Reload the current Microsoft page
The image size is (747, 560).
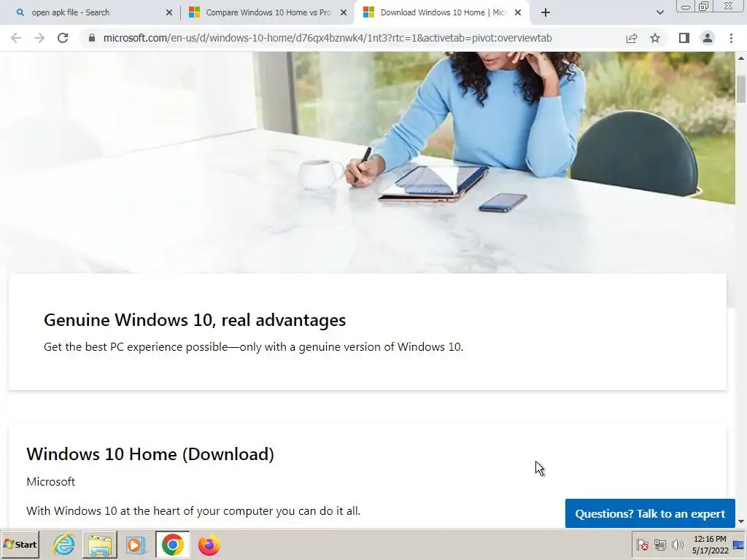click(63, 38)
